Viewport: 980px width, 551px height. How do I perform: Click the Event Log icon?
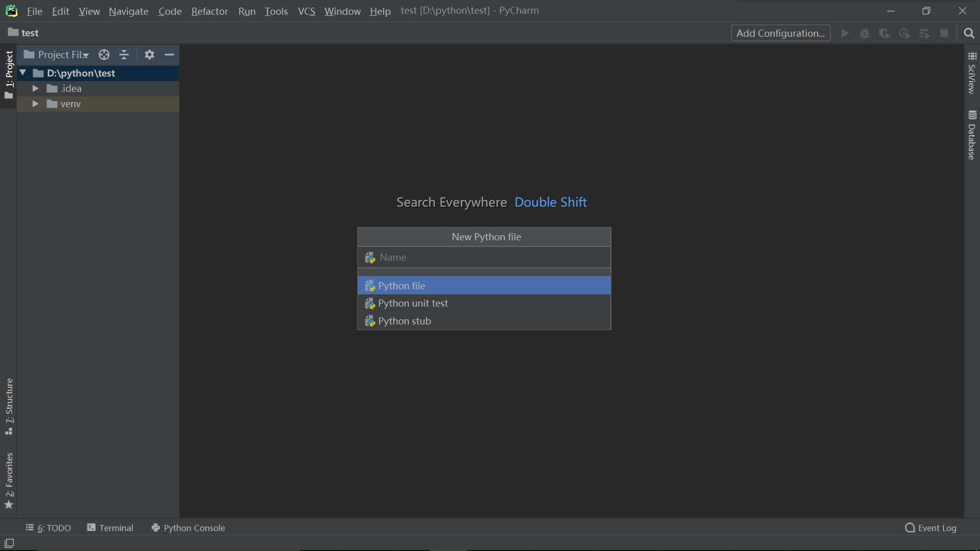click(x=910, y=528)
